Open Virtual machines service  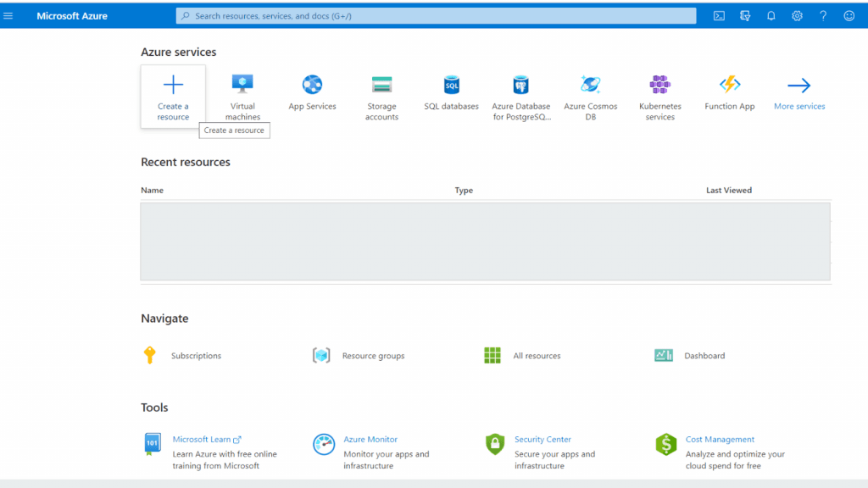242,93
